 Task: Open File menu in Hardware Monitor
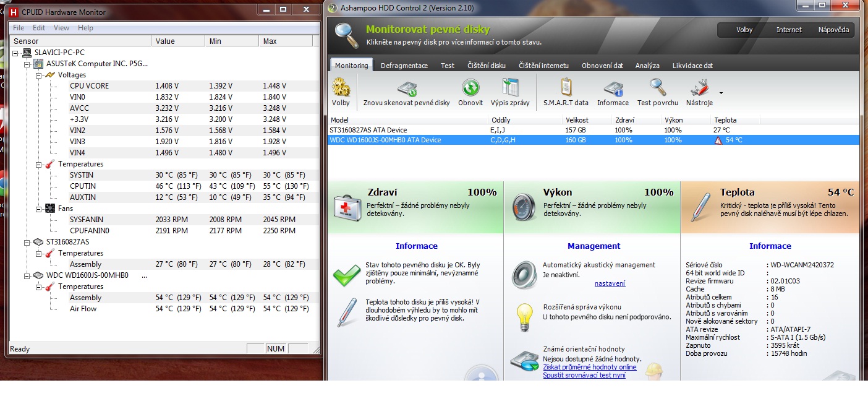point(19,28)
